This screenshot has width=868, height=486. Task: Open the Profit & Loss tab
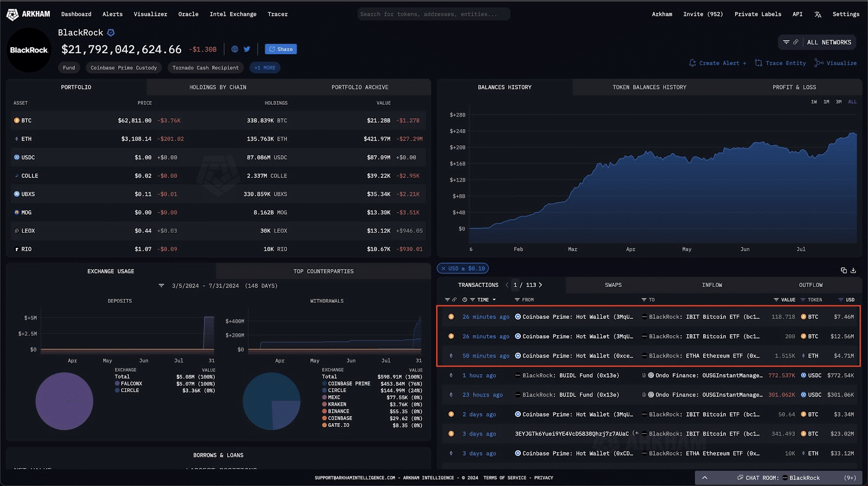[794, 87]
